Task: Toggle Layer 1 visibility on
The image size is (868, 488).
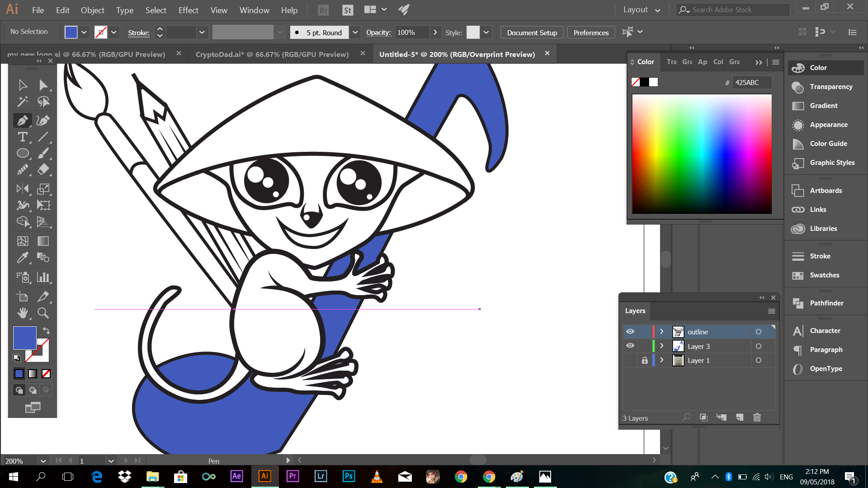Action: point(630,360)
